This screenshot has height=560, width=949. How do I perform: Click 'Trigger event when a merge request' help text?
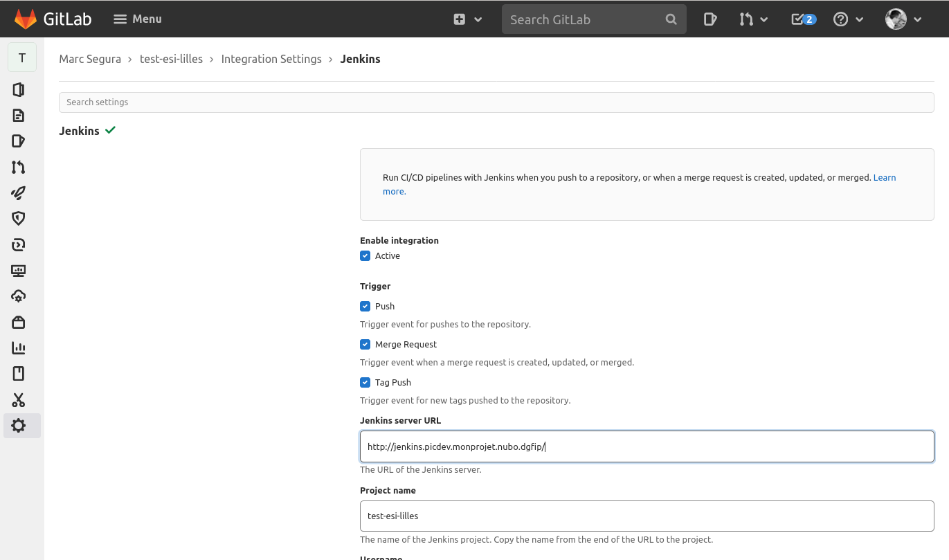click(497, 362)
